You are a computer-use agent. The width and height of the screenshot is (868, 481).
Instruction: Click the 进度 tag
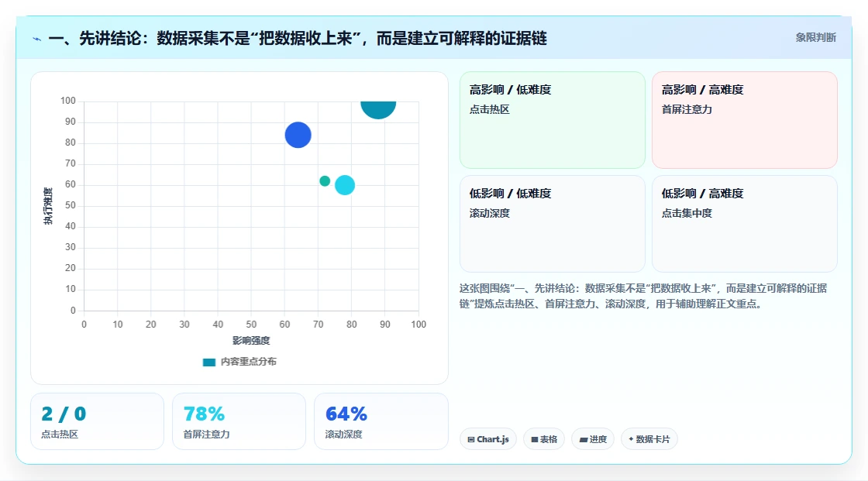592,439
